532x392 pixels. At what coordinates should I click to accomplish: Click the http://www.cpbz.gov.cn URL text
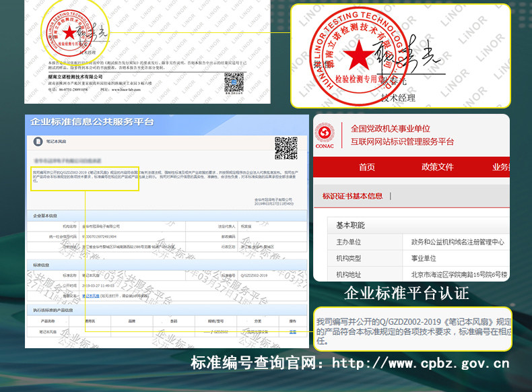(x=421, y=363)
